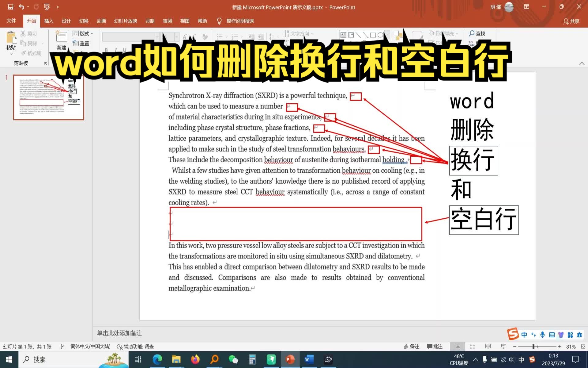Click 查找 to find text

[477, 33]
